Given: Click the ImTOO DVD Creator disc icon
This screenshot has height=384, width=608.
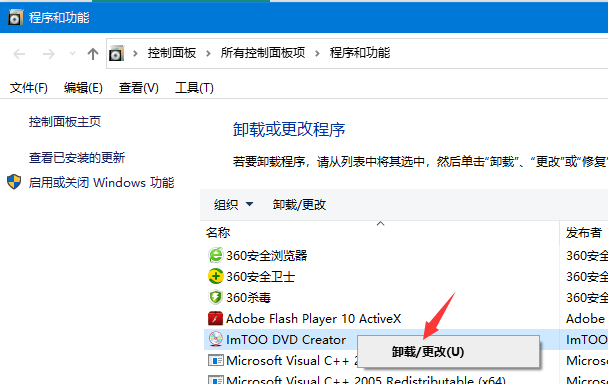Looking at the screenshot, I should (x=216, y=339).
